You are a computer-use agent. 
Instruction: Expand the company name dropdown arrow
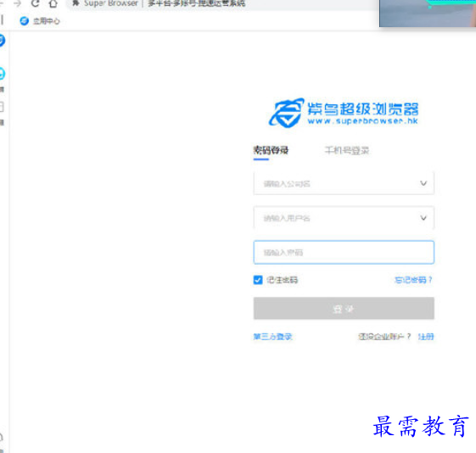point(423,183)
